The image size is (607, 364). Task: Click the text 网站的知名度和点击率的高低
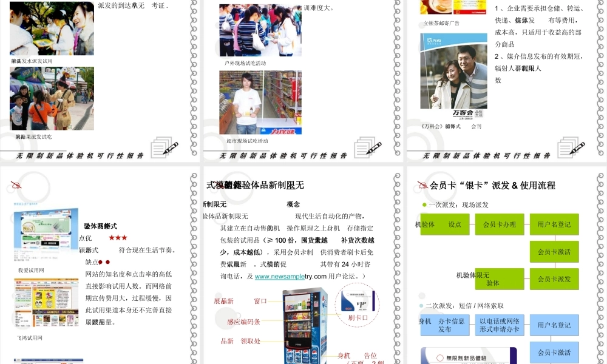(x=129, y=274)
